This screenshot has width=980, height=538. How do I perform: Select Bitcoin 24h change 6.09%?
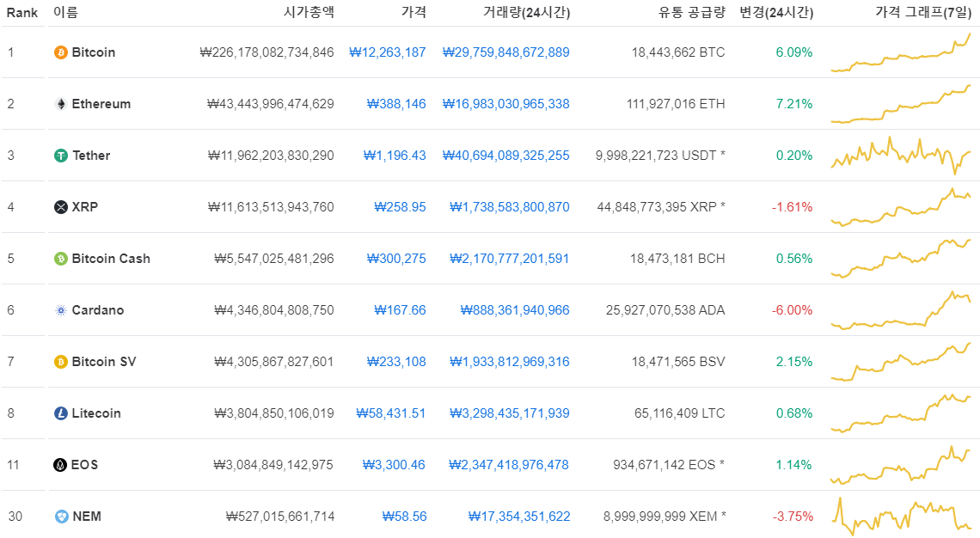(x=794, y=52)
